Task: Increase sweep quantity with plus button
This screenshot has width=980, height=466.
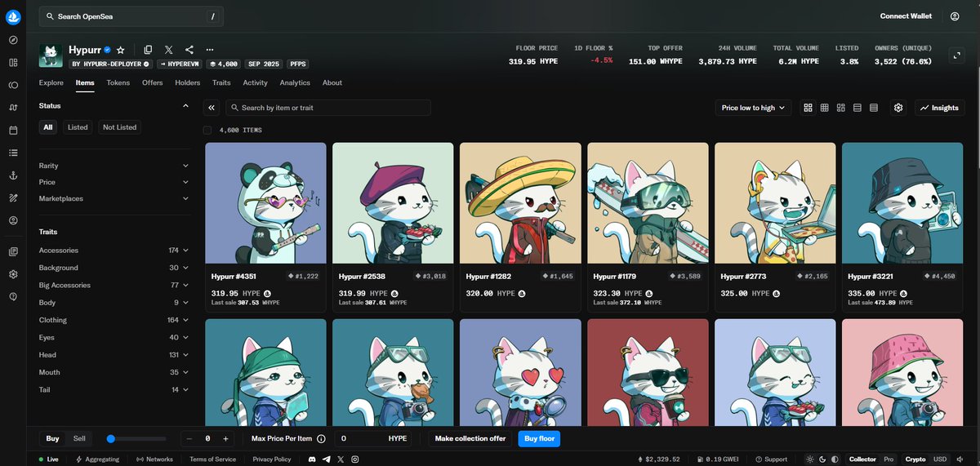Action: coord(226,439)
